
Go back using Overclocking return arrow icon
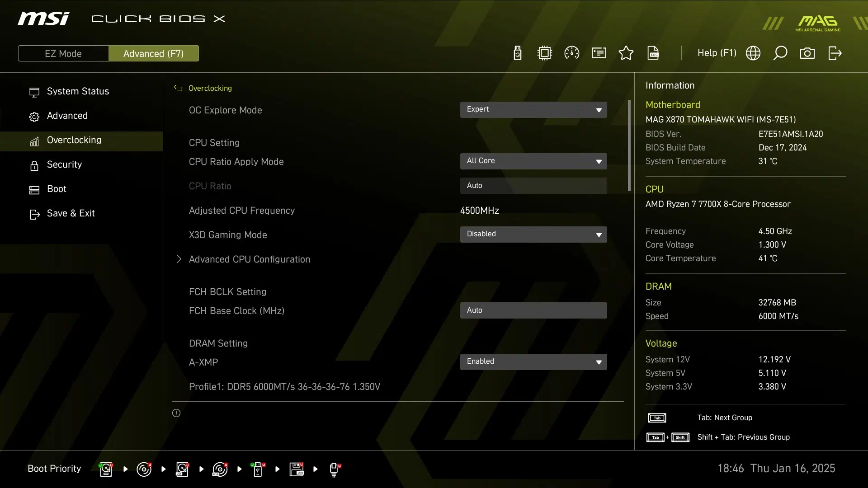coord(178,89)
